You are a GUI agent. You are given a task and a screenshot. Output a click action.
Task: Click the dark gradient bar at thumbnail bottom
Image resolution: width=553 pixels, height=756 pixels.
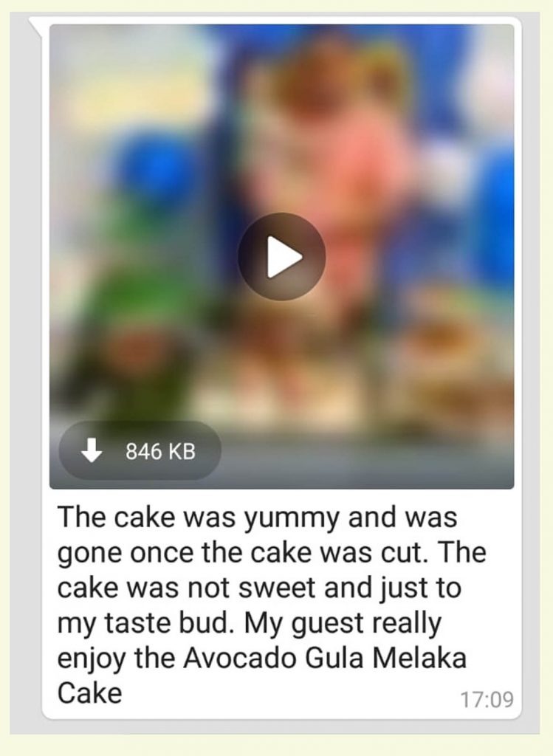pyautogui.click(x=366, y=463)
